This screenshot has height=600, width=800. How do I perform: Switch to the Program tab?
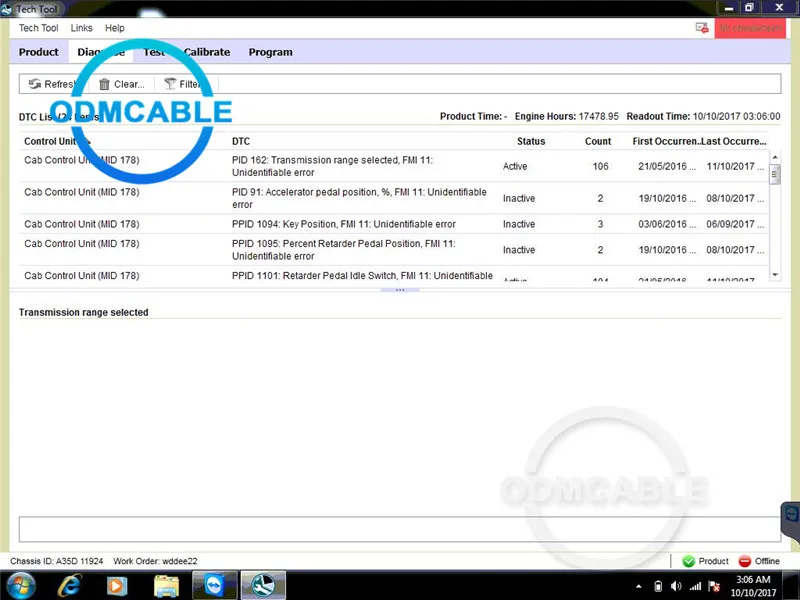[x=270, y=52]
